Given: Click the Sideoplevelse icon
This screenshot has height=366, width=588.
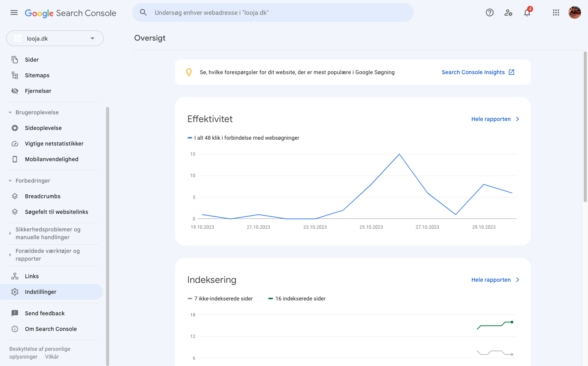Looking at the screenshot, I should click(15, 128).
